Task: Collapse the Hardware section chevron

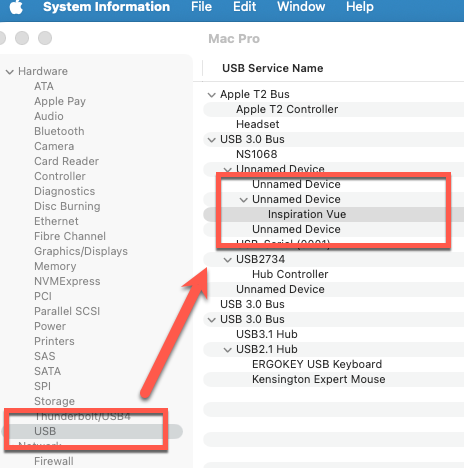Action: tap(10, 72)
